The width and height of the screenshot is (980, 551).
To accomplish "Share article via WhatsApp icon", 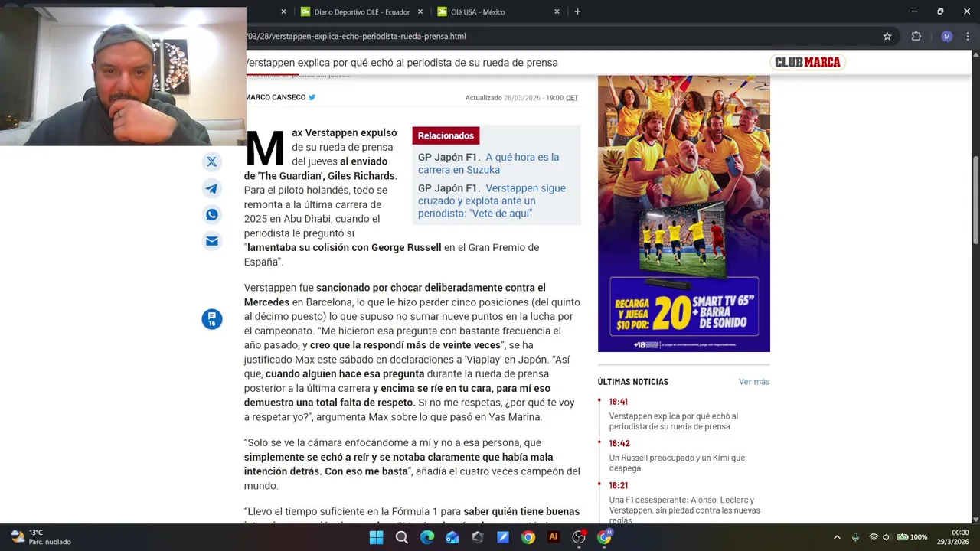I will pos(212,214).
